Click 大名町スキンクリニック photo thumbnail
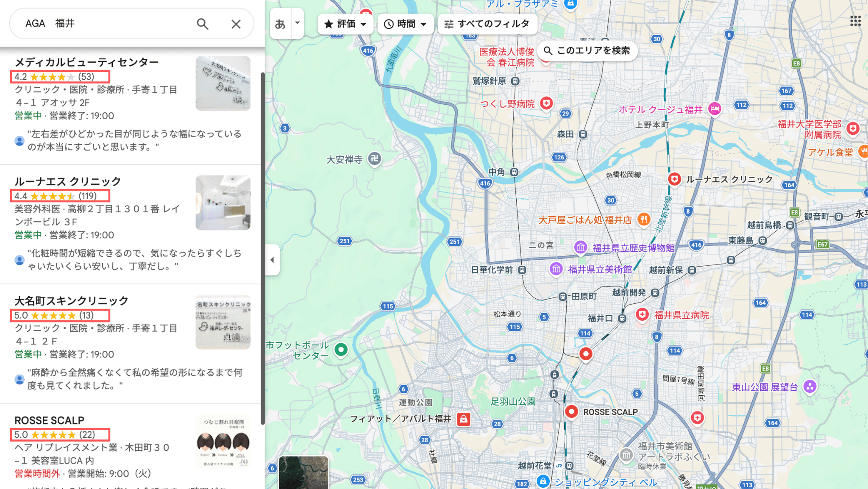The width and height of the screenshot is (868, 489). (223, 322)
